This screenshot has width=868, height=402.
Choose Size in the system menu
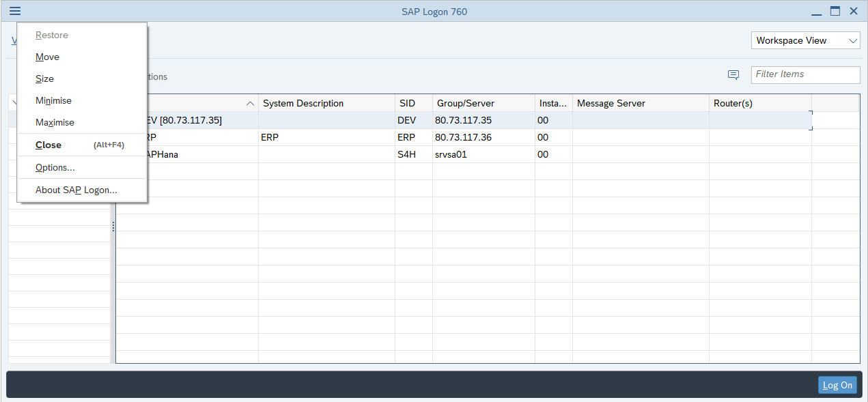[x=45, y=79]
